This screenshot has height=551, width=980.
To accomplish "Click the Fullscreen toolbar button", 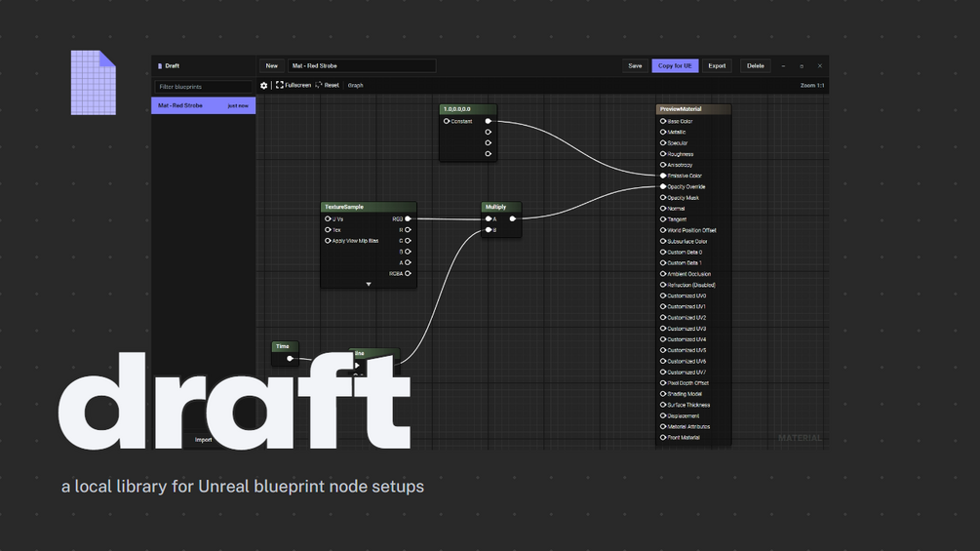I will [x=294, y=85].
